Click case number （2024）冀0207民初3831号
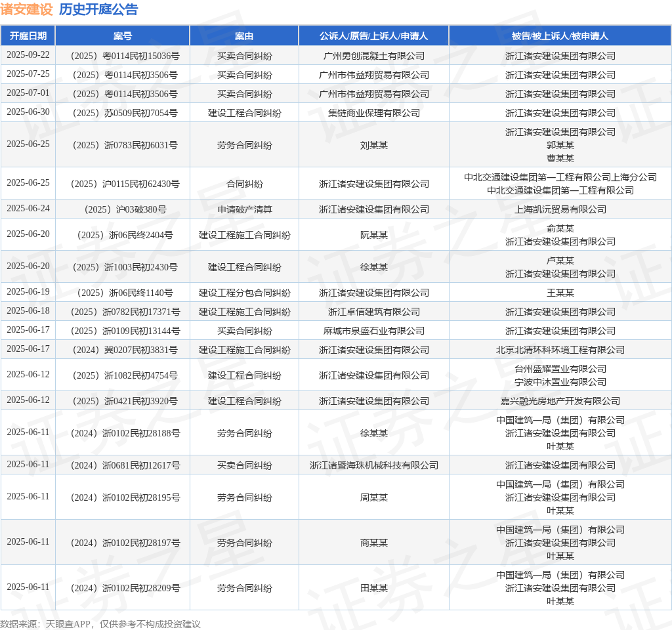This screenshot has height=630, width=672. pos(123,350)
